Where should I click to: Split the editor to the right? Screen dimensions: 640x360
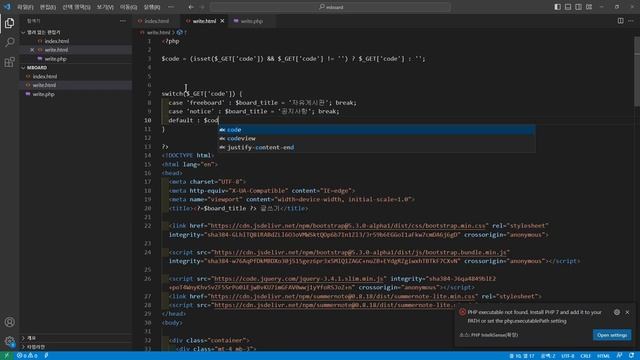(620, 21)
